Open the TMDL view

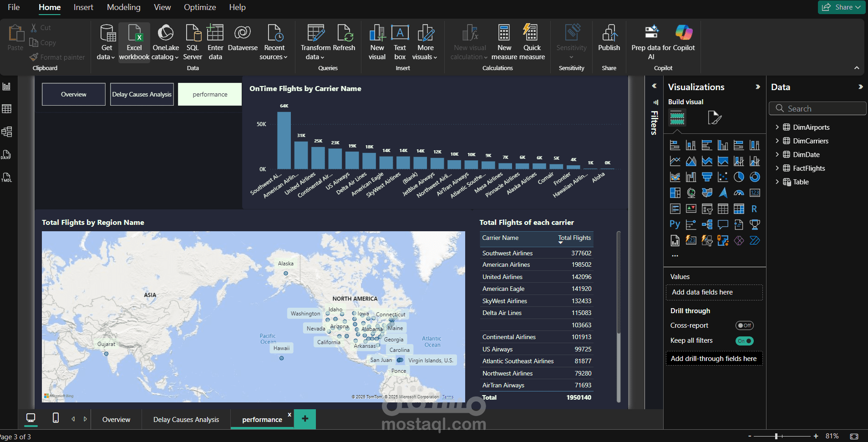point(7,177)
